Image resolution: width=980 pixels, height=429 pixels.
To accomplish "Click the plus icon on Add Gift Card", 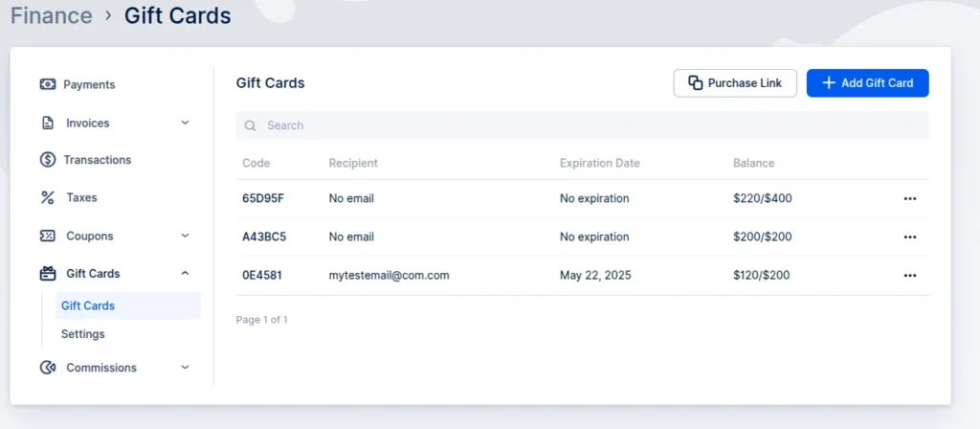I will click(x=828, y=83).
